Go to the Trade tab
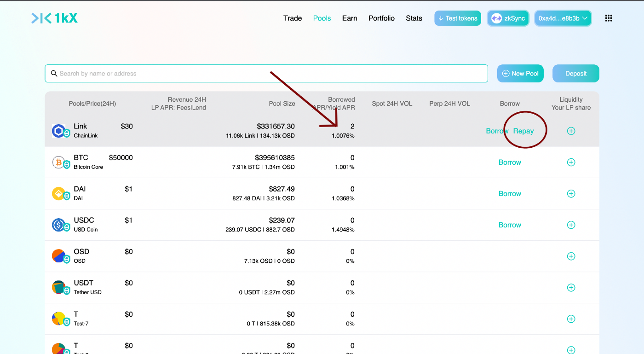 tap(293, 18)
